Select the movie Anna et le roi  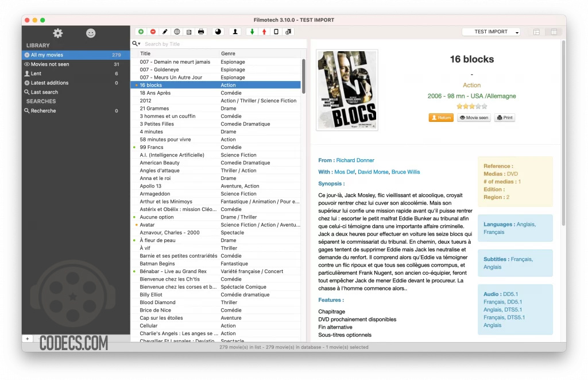coord(216,178)
